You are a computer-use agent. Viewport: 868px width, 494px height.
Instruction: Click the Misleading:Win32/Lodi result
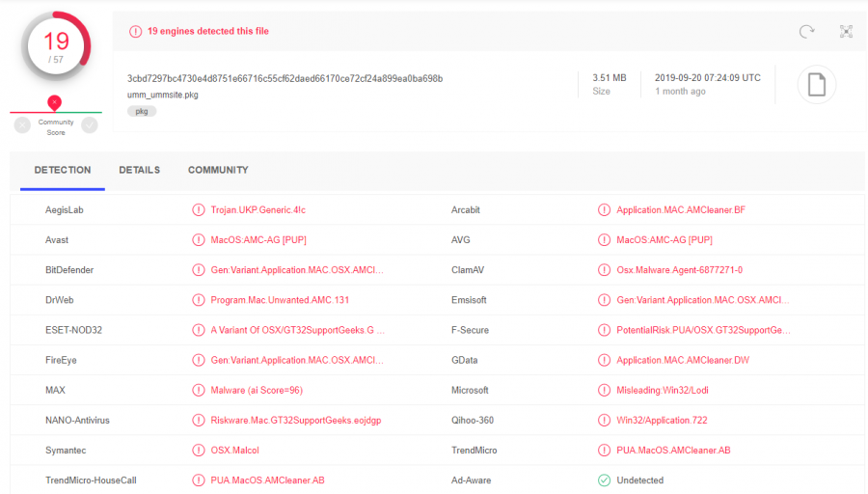663,390
